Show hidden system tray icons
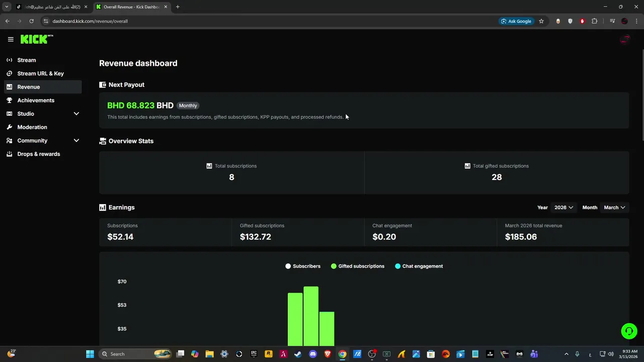Screen dimensions: 644x362 (566, 354)
